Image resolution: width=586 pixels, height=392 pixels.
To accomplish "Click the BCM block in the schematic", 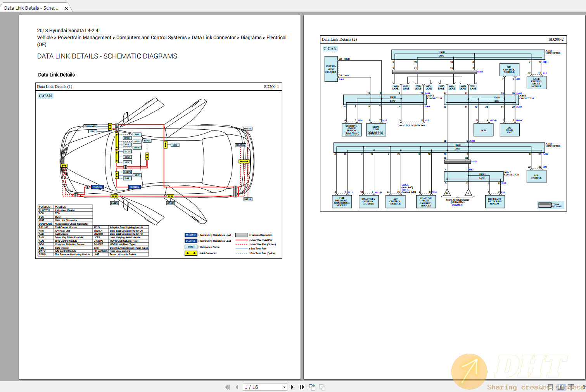I will [483, 130].
